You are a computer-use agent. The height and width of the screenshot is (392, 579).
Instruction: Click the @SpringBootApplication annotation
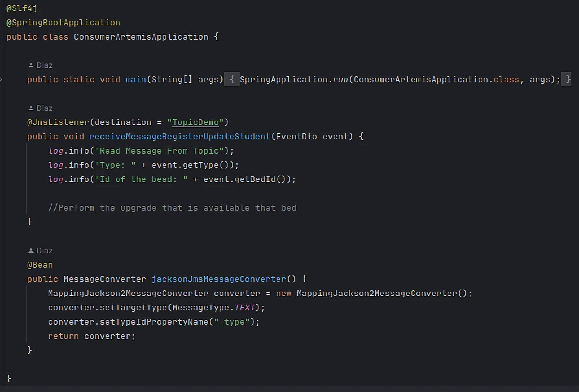(63, 23)
